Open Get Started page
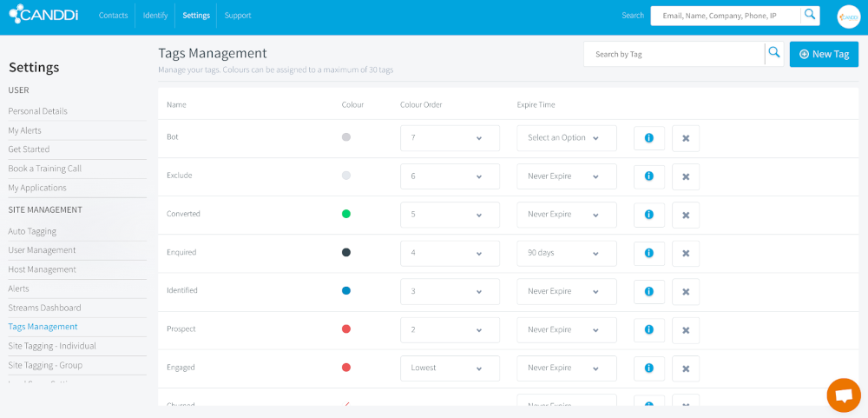The height and width of the screenshot is (418, 868). click(29, 149)
